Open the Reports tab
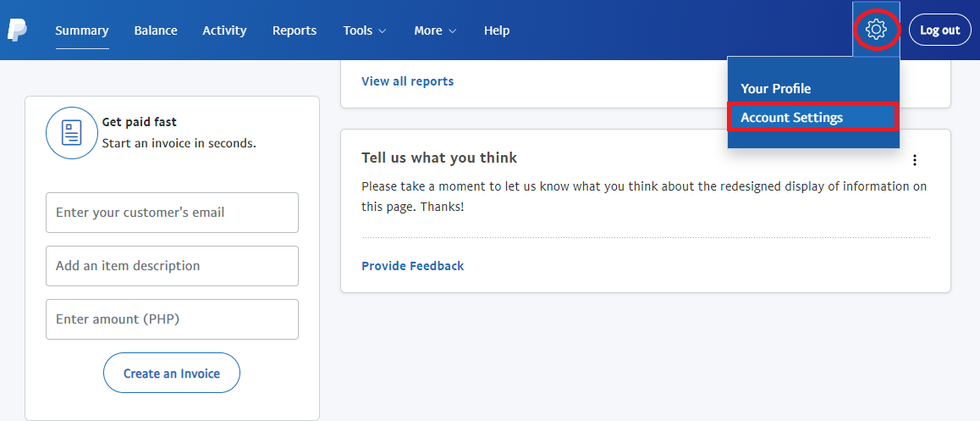 coord(295,30)
